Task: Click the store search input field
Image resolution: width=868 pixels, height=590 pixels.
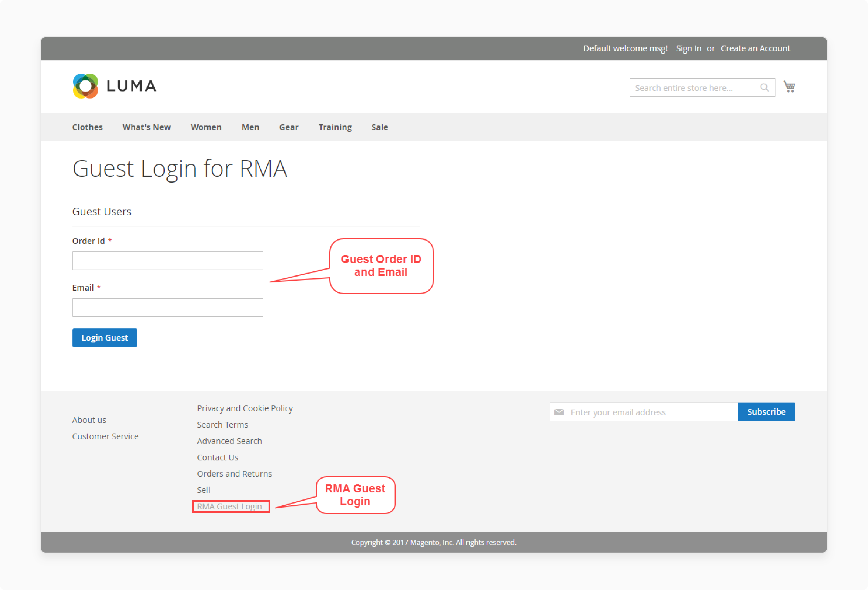Action: pos(702,88)
